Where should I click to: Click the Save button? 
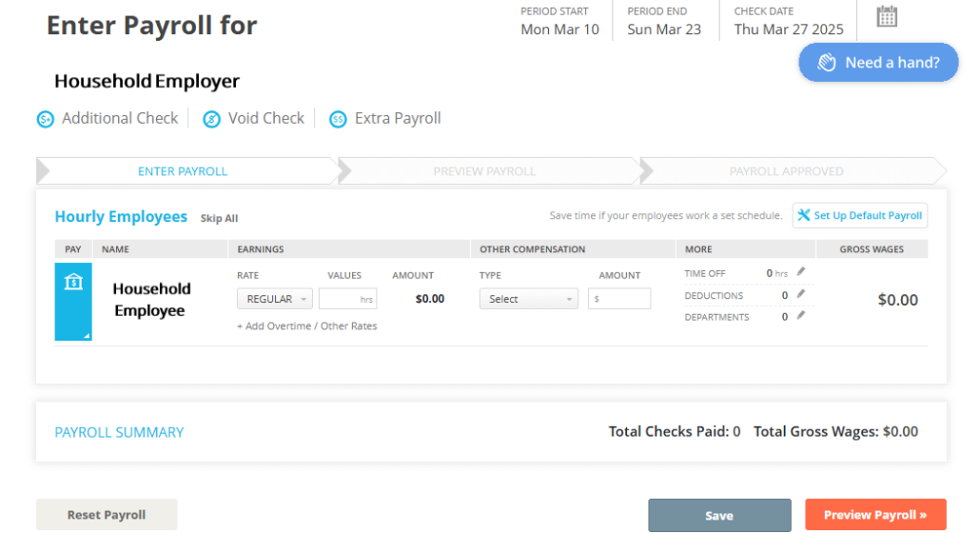(719, 515)
